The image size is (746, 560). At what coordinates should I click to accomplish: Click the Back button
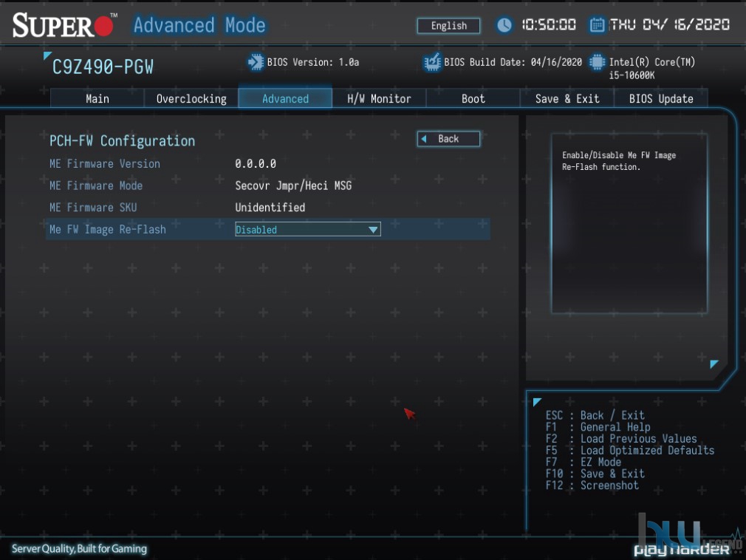click(x=448, y=139)
